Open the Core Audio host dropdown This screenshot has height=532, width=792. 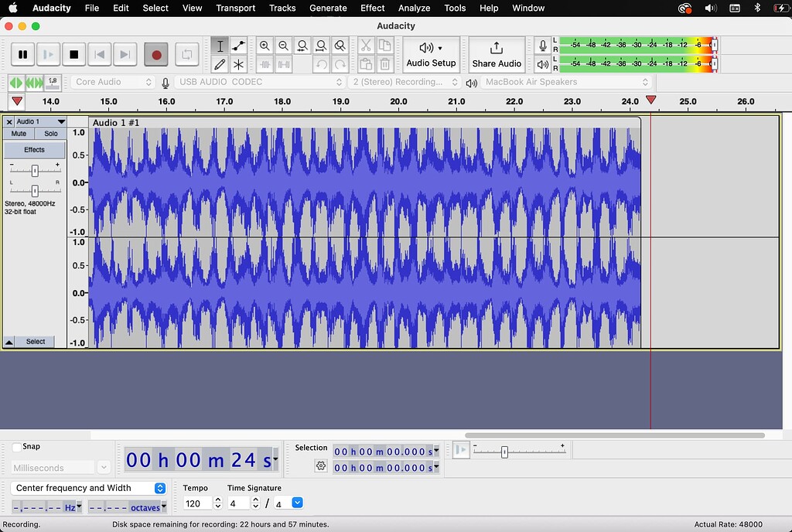click(x=112, y=81)
